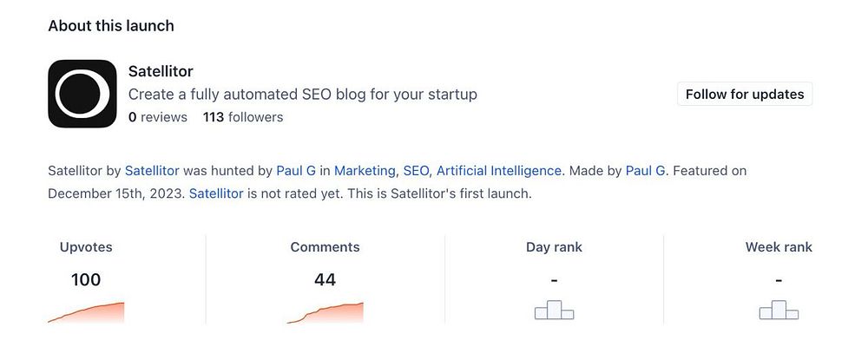This screenshot has height=360, width=868.
Task: Click the Upvotes trend chart
Action: coord(86,312)
